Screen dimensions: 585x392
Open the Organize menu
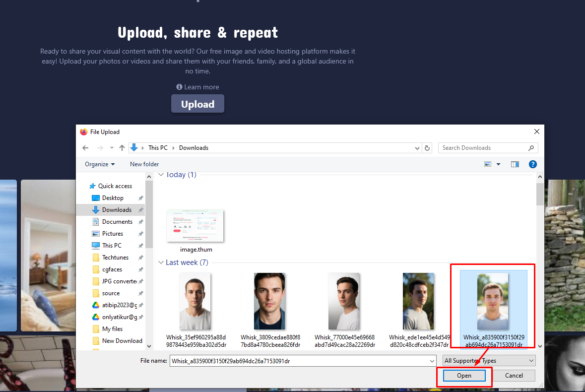point(100,164)
